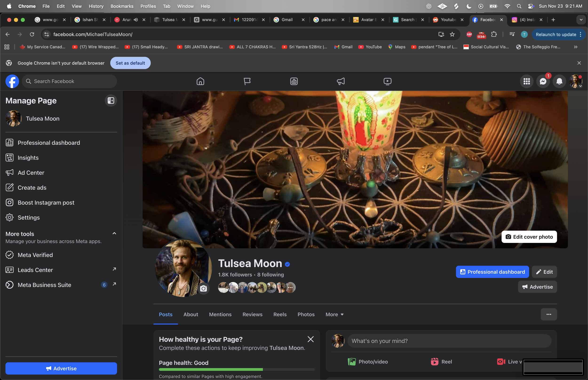
Task: Toggle the Manage Page sidebar collapse button
Action: pos(111,101)
